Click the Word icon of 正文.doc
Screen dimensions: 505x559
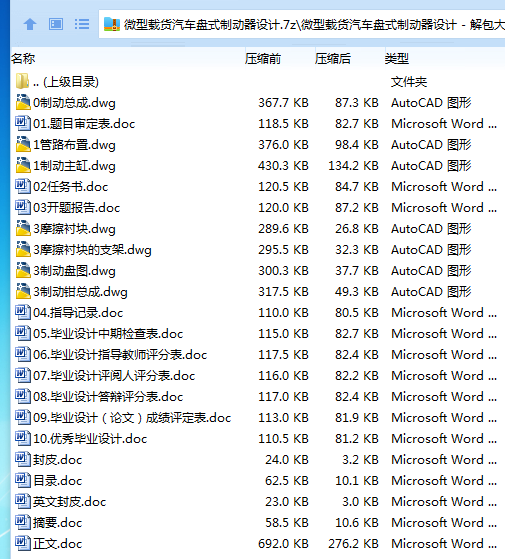23,543
